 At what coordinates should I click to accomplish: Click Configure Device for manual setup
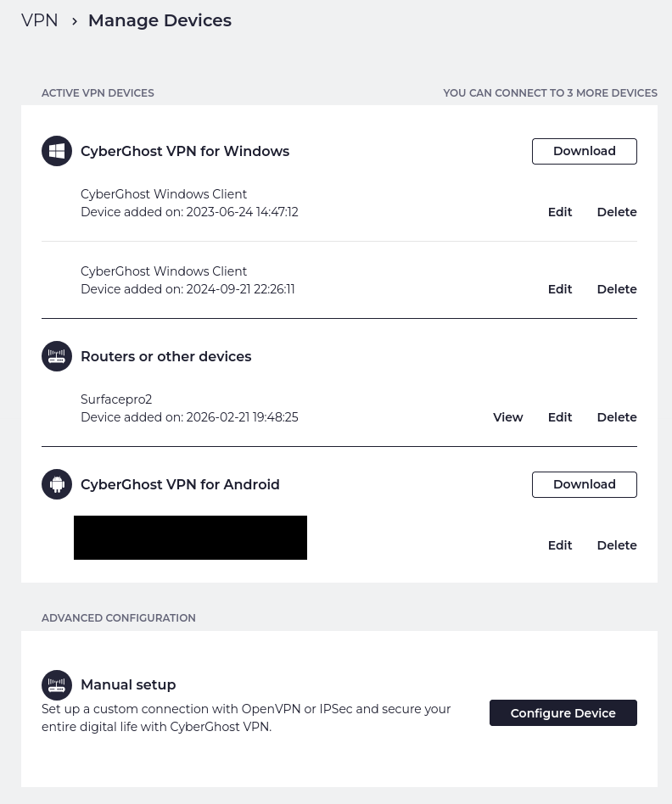(563, 712)
